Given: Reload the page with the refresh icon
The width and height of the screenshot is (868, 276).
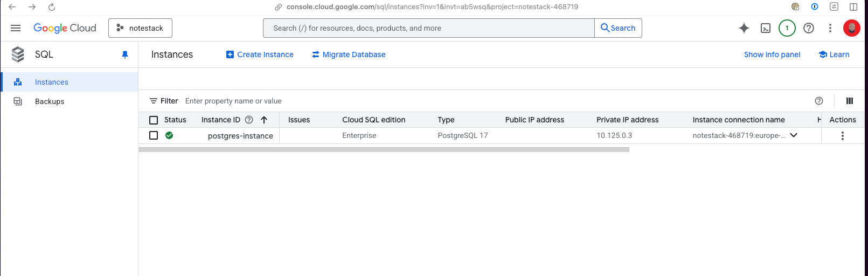Looking at the screenshot, I should point(52,7).
